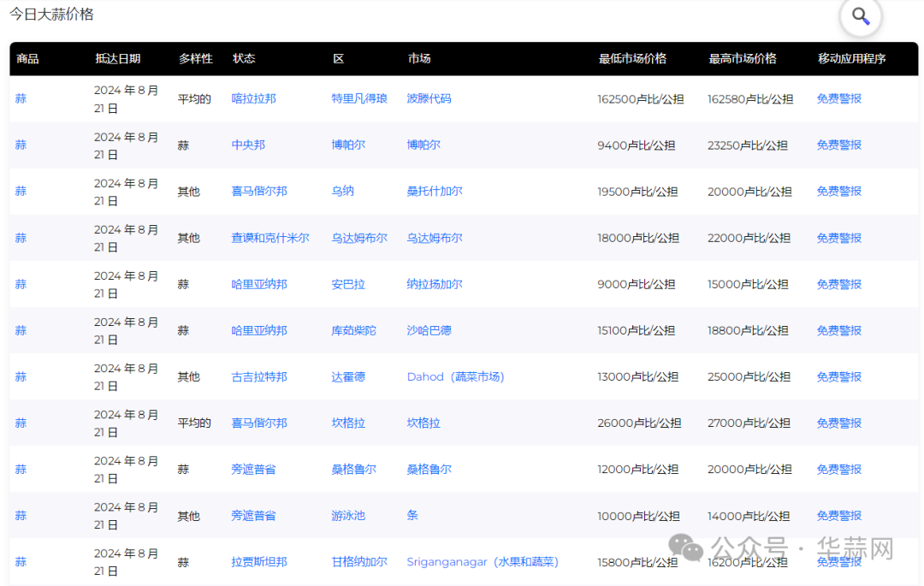Image resolution: width=924 pixels, height=586 pixels.
Task: Select the 15800卢比/公担 price cell
Action: (x=637, y=562)
